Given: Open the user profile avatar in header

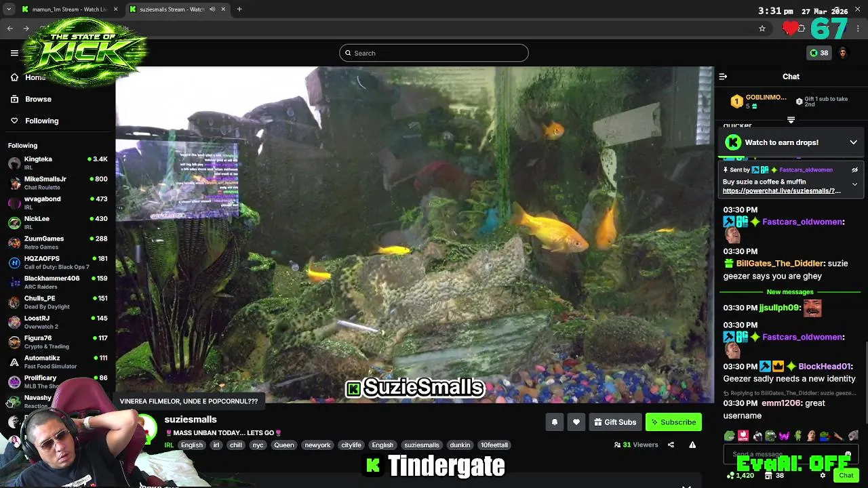Looking at the screenshot, I should (x=843, y=53).
